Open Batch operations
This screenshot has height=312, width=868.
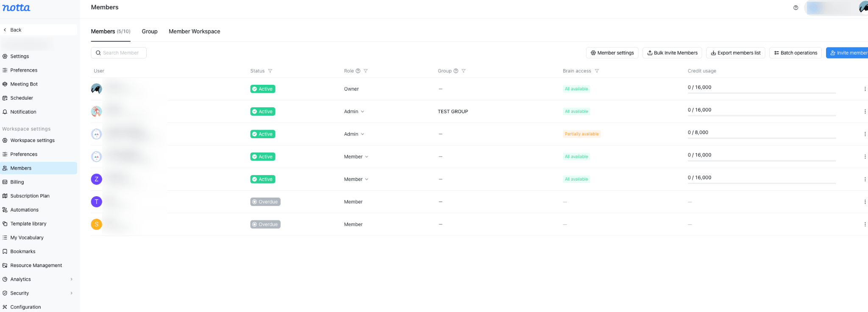(796, 53)
